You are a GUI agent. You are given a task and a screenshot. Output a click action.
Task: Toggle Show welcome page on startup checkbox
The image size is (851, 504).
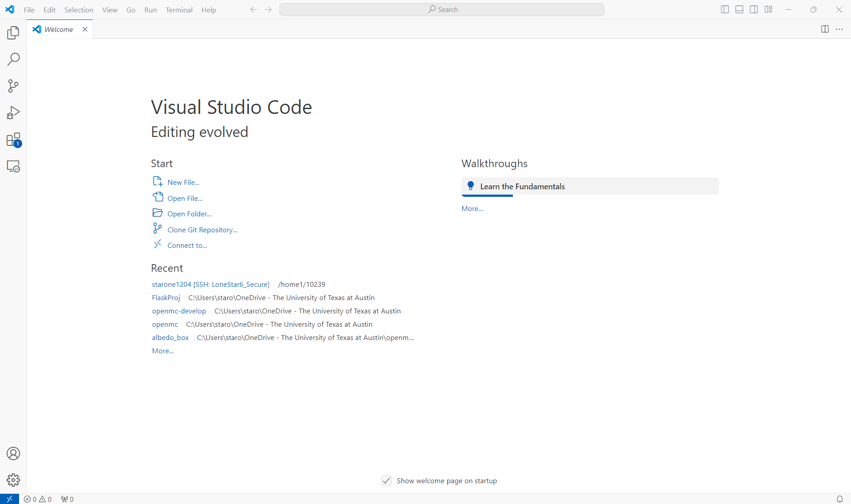pos(386,481)
